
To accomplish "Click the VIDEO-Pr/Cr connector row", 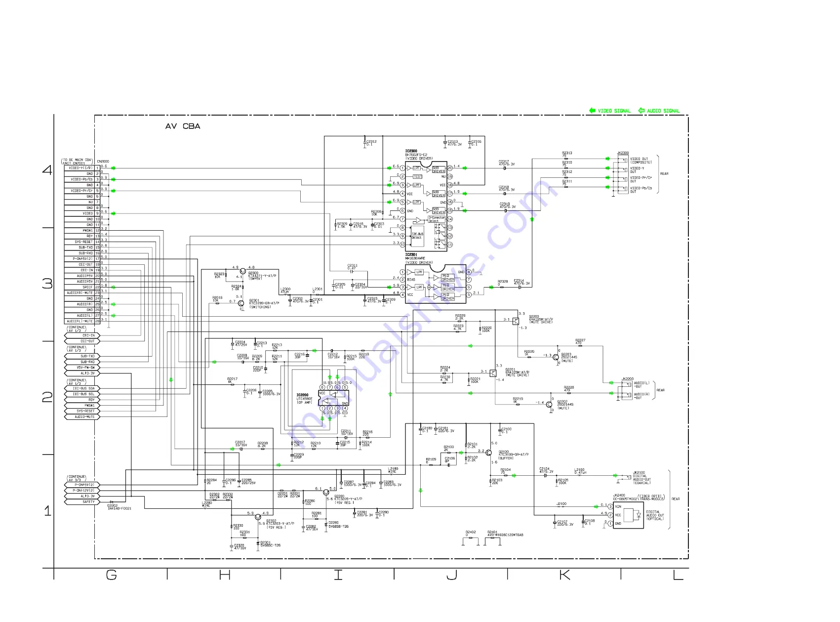I will 82,191.
